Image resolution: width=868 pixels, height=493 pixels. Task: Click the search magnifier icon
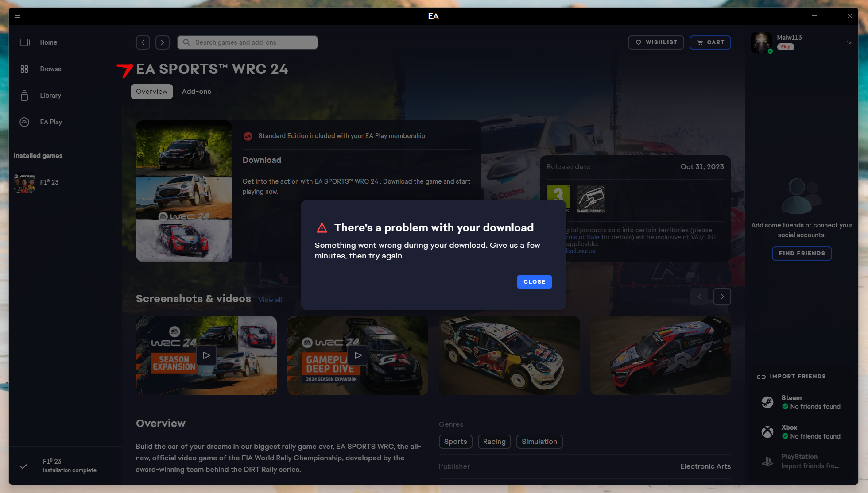[186, 42]
